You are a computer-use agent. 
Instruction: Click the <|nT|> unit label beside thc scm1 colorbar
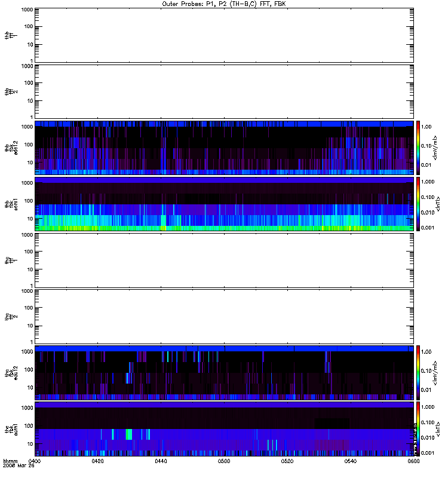pyautogui.click(x=438, y=429)
